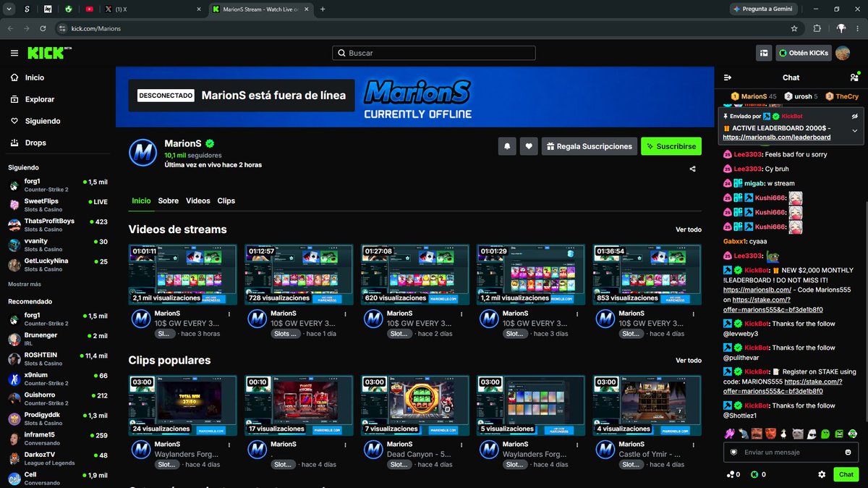Image resolution: width=868 pixels, height=488 pixels.
Task: Toggle notifications with the bell button
Action: point(507,146)
